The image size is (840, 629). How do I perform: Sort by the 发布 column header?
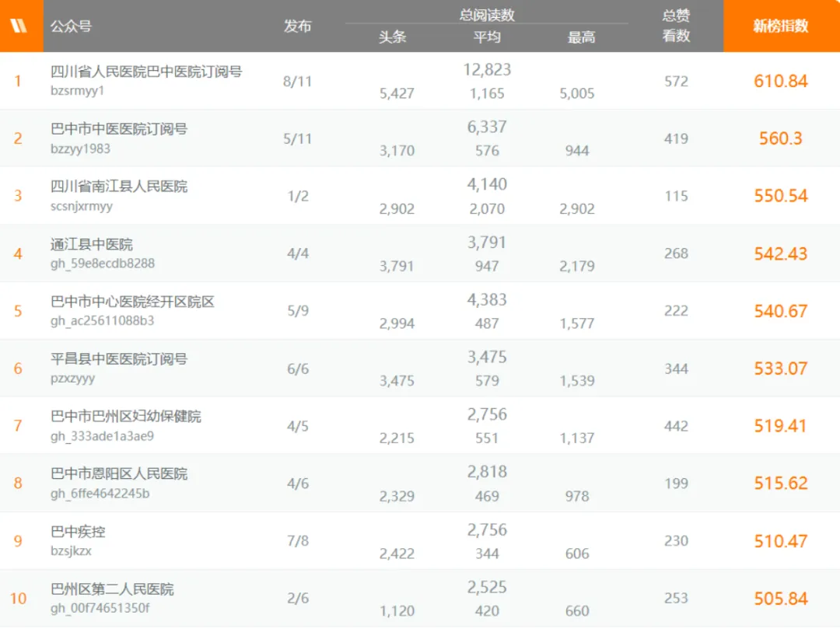tap(297, 26)
